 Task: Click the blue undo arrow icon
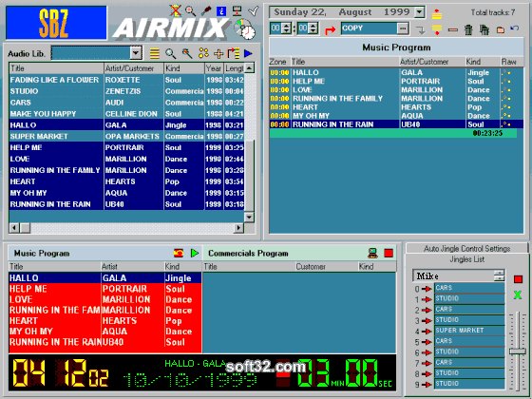coord(515,28)
